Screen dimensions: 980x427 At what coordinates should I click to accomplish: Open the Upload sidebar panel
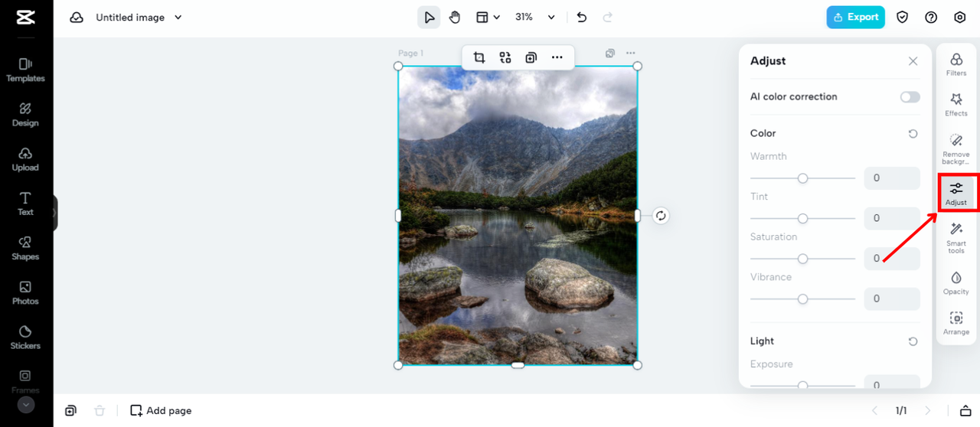(25, 159)
